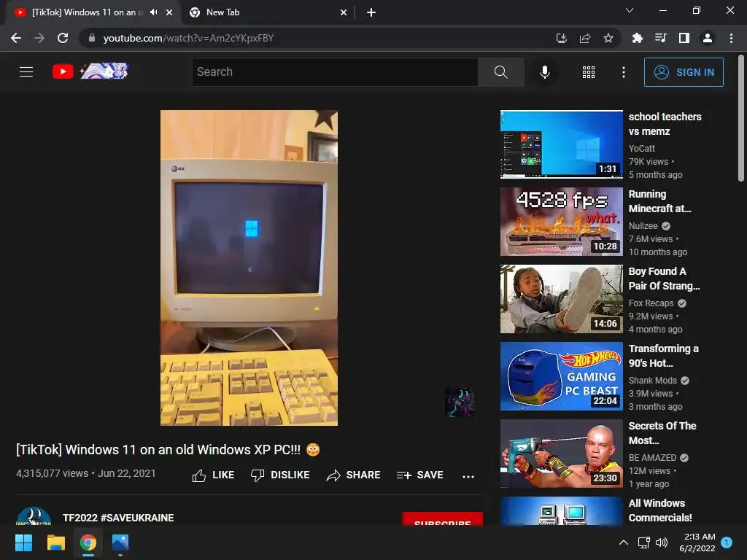Open the Windows Start menu
This screenshot has height=560, width=747.
23,542
